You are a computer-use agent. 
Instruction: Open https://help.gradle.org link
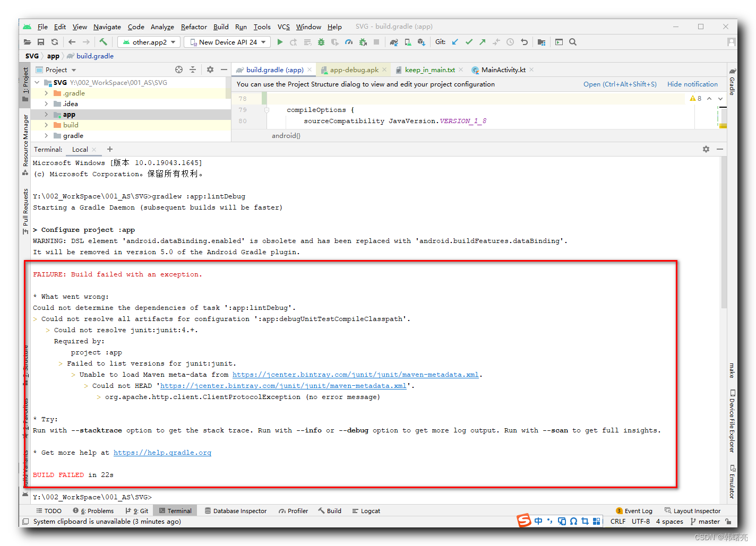[x=162, y=453]
